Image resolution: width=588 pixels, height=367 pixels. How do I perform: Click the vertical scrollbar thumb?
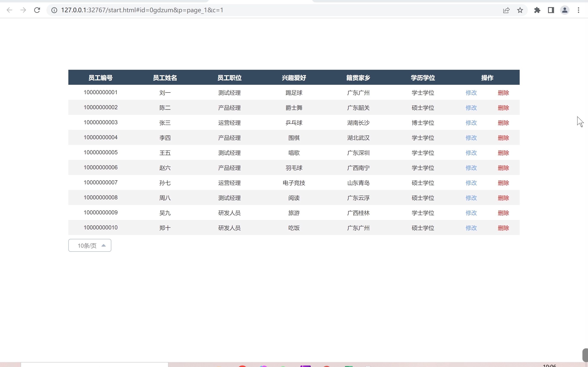[585, 355]
